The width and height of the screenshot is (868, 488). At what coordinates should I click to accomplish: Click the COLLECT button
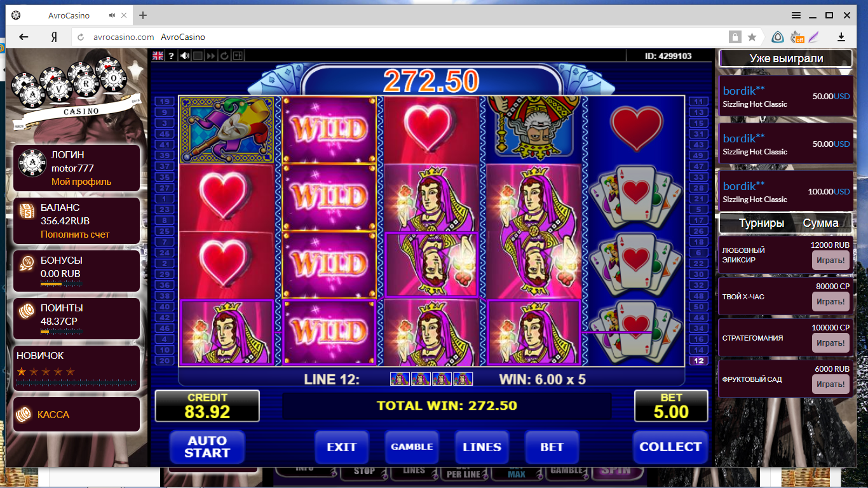pyautogui.click(x=670, y=447)
